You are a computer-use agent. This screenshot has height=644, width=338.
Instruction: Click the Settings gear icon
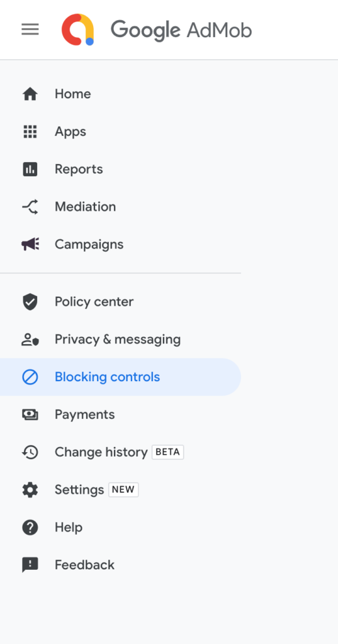[30, 490]
